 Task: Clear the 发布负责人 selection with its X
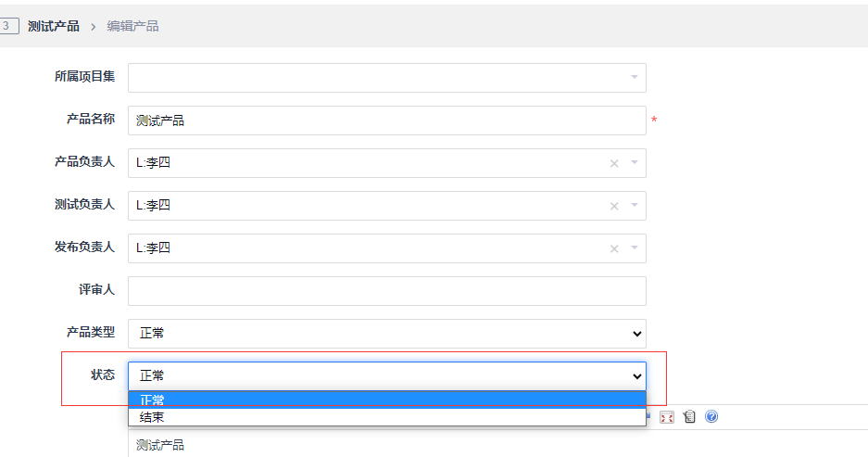coord(614,248)
